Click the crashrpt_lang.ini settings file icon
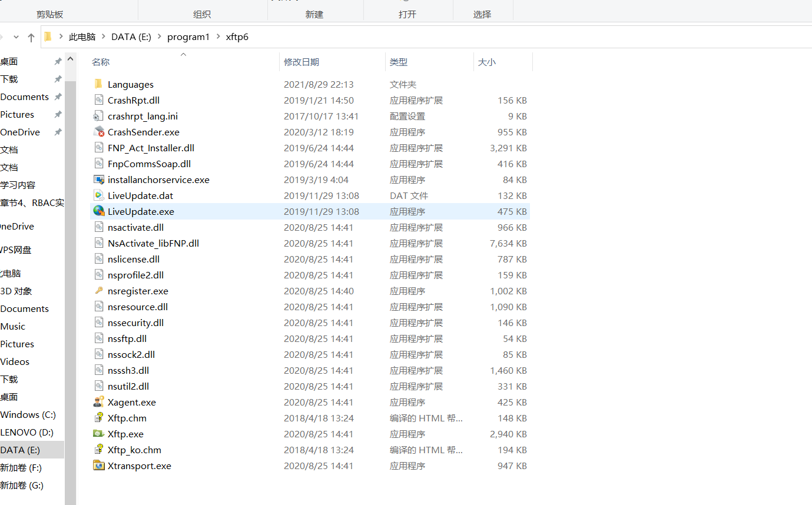This screenshot has width=812, height=505. click(x=98, y=116)
